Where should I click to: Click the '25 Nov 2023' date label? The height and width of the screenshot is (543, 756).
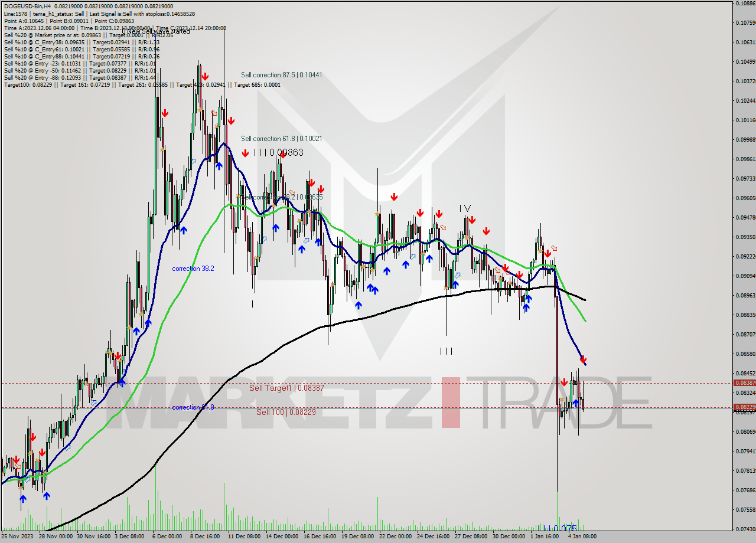tap(18, 537)
